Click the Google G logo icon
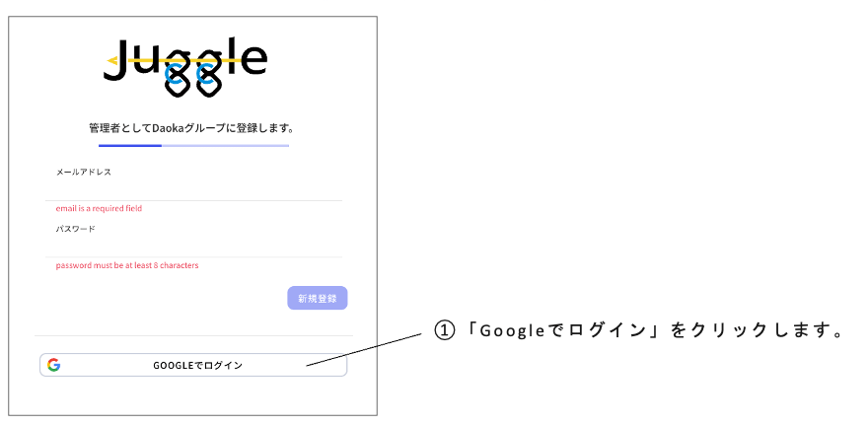Screen dimensions: 868x426 [x=53, y=365]
